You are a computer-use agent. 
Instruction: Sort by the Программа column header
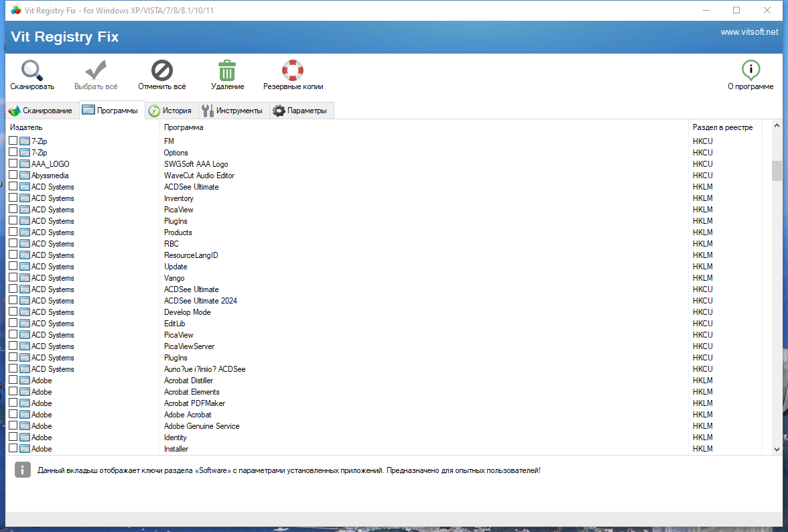[423, 127]
